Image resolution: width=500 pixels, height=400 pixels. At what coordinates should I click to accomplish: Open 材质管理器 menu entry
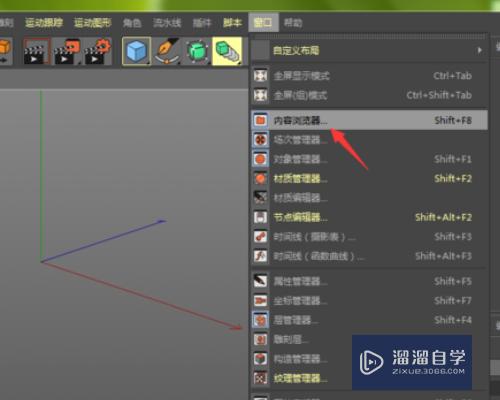pos(369,178)
